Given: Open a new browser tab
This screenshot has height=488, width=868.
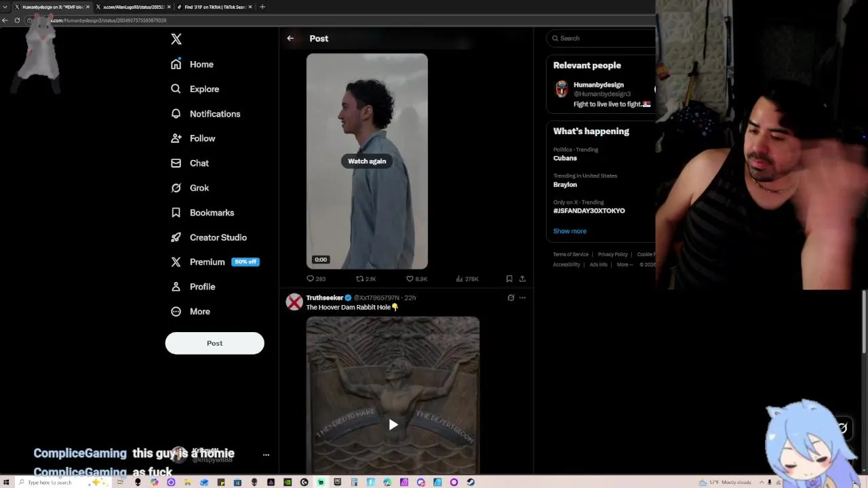Looking at the screenshot, I should point(262,7).
